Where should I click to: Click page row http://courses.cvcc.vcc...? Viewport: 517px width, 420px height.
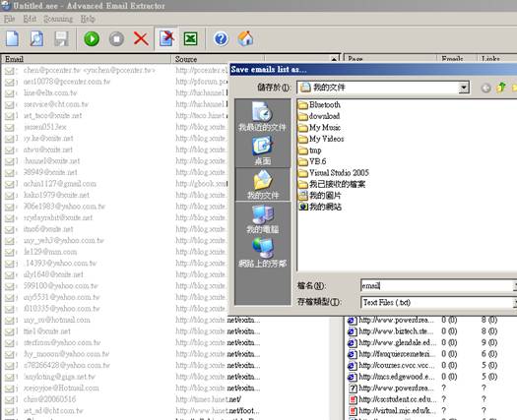pos(392,365)
